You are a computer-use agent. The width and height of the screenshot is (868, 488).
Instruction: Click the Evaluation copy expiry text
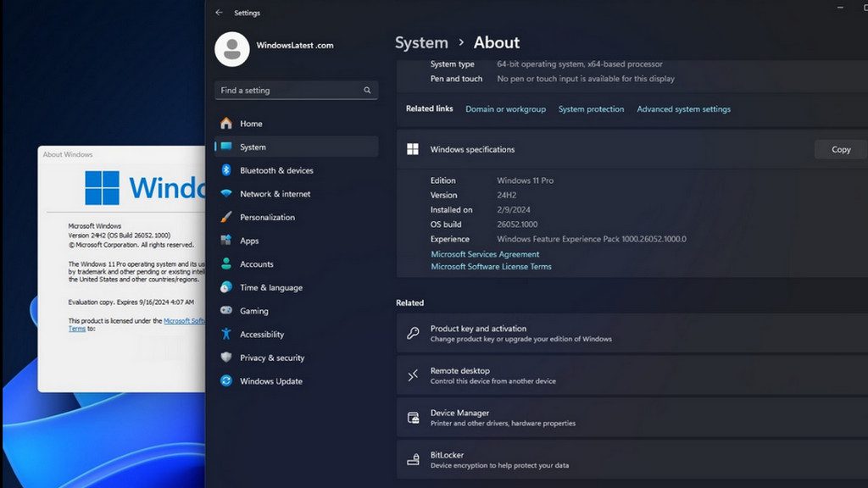131,302
